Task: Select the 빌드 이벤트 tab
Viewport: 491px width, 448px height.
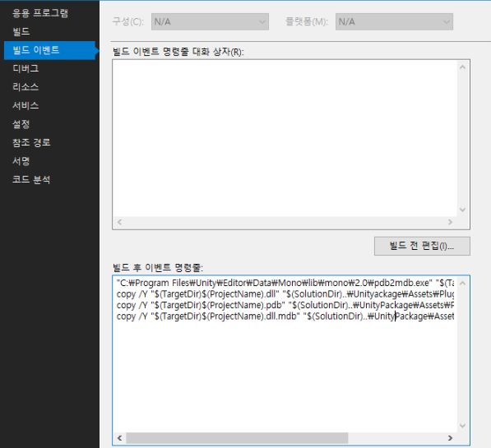Action: (49, 50)
